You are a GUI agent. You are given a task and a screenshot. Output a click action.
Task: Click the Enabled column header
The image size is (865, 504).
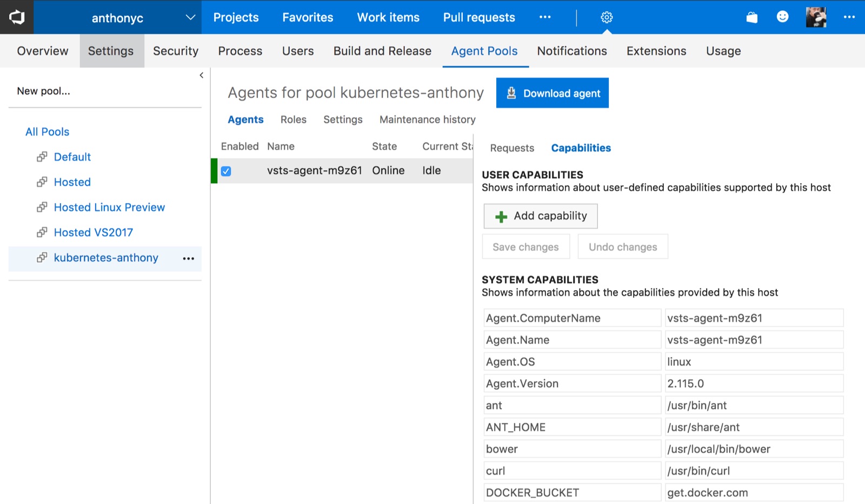click(240, 146)
